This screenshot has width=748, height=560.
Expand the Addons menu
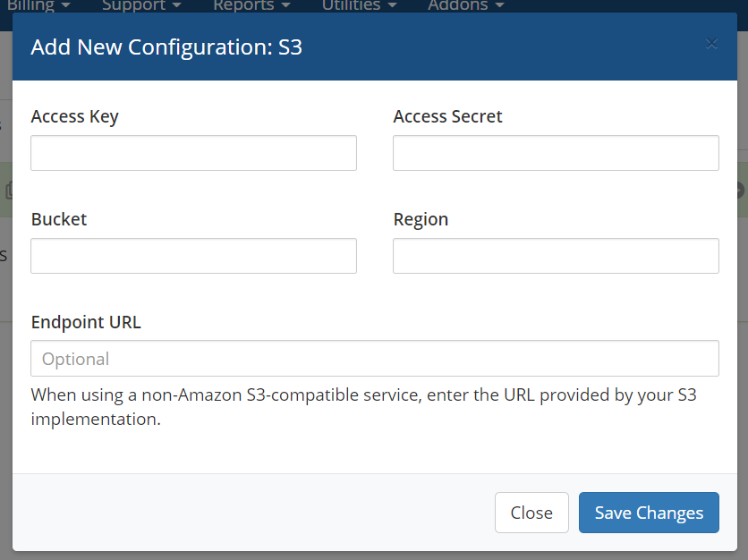(465, 6)
